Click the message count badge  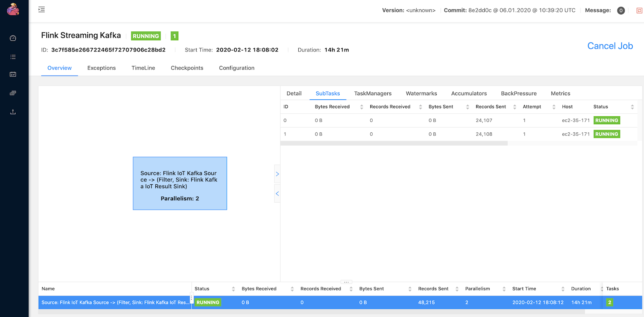[x=621, y=10]
